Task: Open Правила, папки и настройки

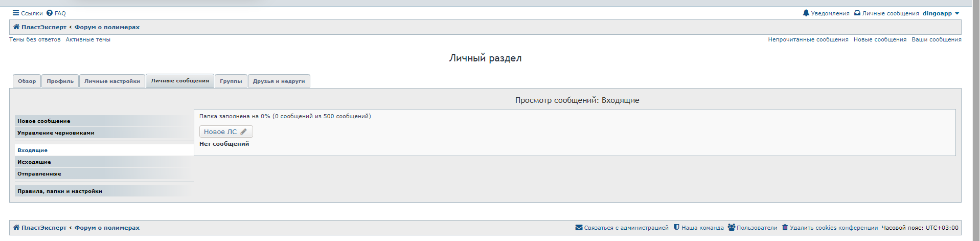Action: click(x=60, y=191)
